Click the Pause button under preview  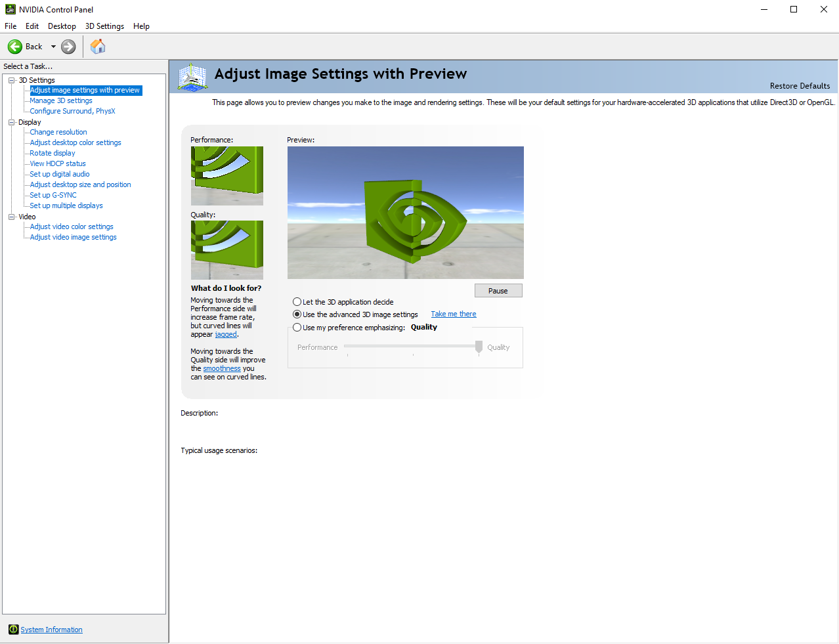point(498,291)
